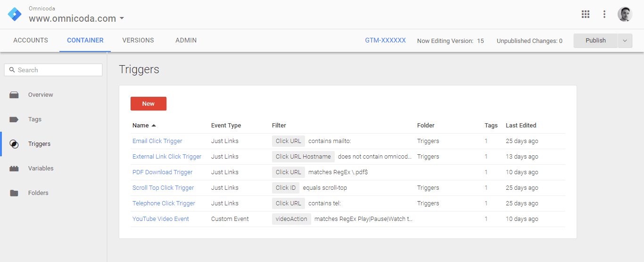Click the Tags label icon in sidebar
This screenshot has width=644, height=262.
[x=14, y=119]
